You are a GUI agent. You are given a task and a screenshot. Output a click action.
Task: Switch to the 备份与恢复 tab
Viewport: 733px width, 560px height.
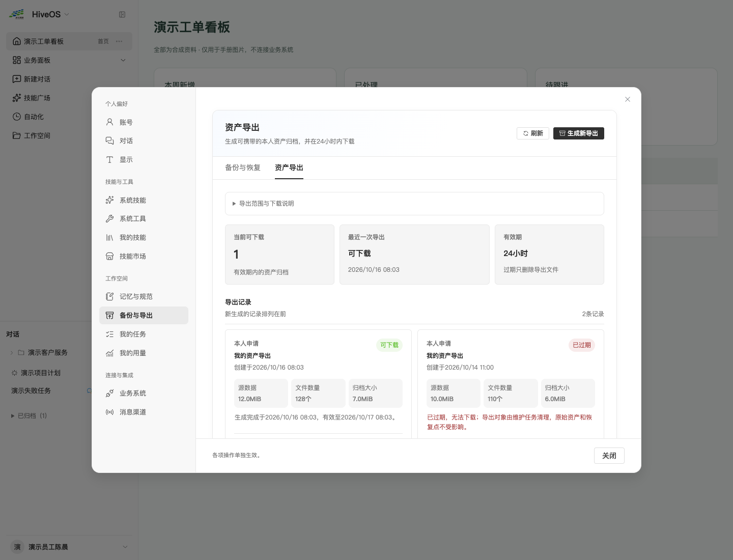243,167
